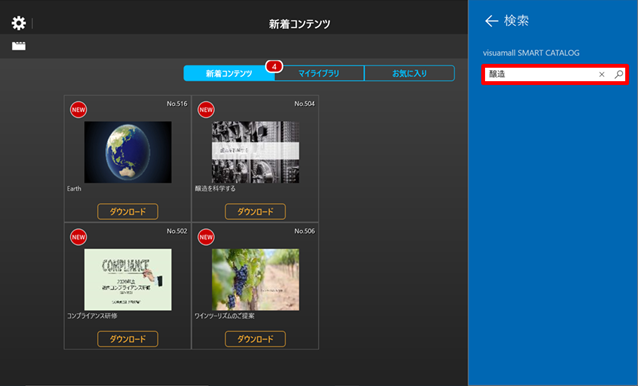
Task: Open the Earth globe thumbnail
Action: (x=128, y=152)
